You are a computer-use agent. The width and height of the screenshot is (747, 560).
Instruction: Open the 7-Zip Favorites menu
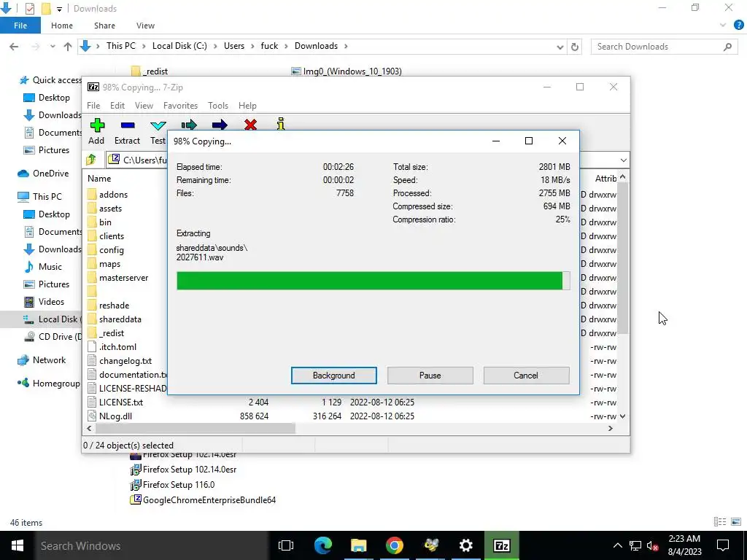181,106
